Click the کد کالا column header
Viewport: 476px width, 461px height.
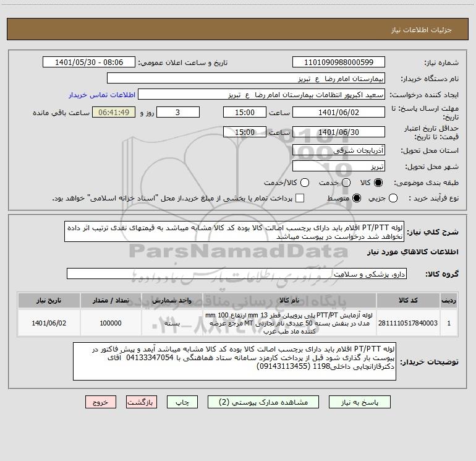coord(408,300)
